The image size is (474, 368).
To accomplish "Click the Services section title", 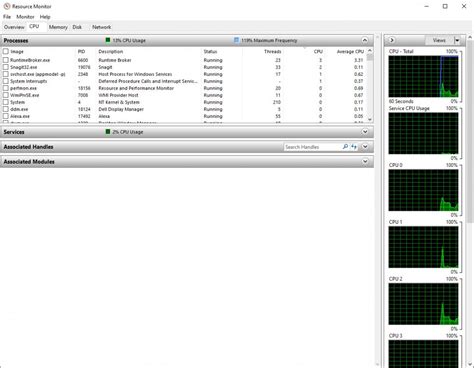I will pos(14,132).
